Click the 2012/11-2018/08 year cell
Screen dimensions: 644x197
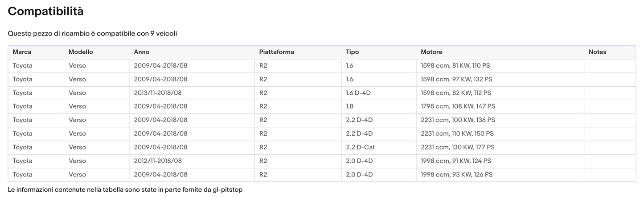click(x=158, y=161)
